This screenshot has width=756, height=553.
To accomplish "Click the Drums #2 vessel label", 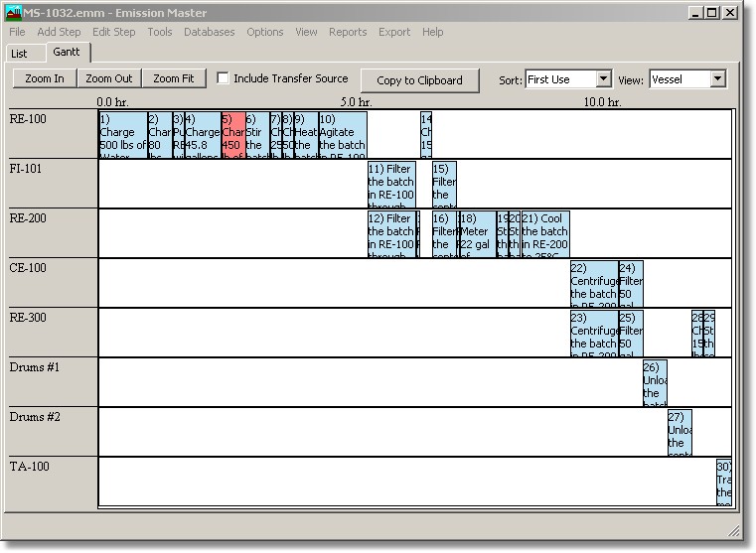I will point(35,417).
